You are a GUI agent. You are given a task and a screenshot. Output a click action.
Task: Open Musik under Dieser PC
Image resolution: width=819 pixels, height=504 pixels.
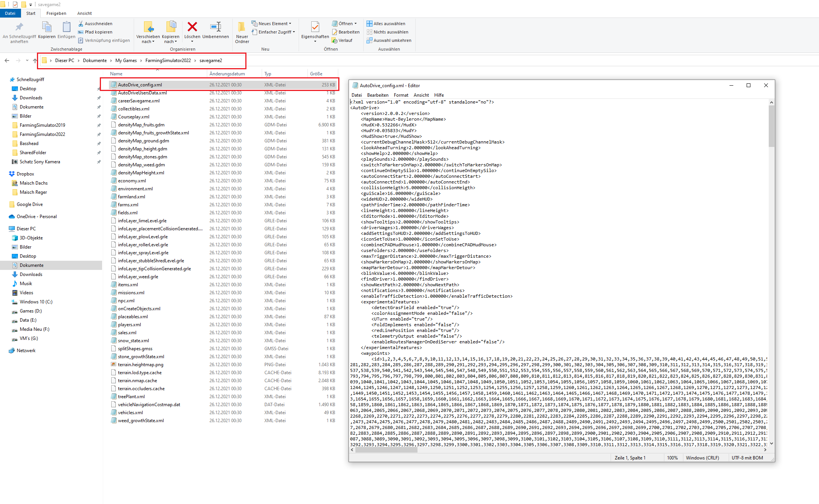pyautogui.click(x=26, y=284)
